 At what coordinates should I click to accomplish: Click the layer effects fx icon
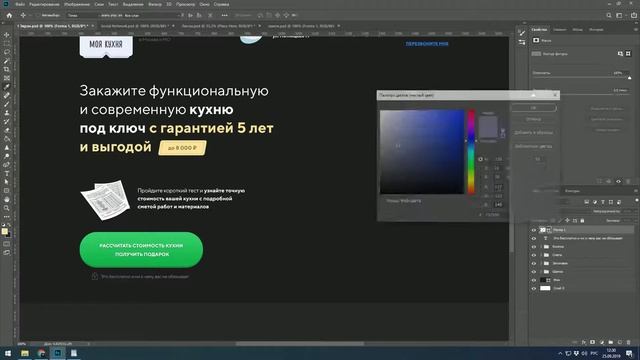[584, 342]
